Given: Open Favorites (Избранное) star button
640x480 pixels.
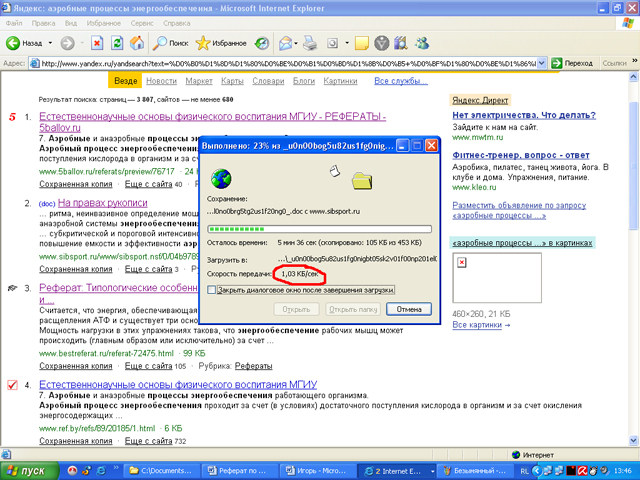Looking at the screenshot, I should tap(221, 43).
